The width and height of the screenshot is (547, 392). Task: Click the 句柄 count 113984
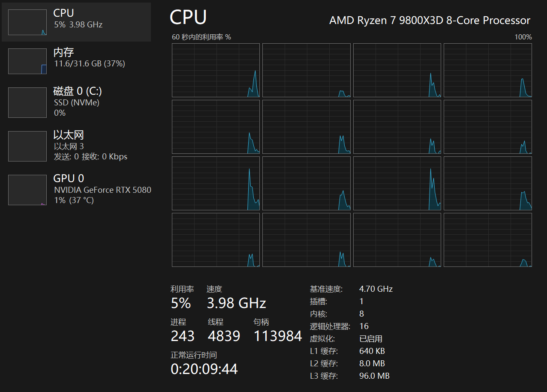click(x=278, y=336)
